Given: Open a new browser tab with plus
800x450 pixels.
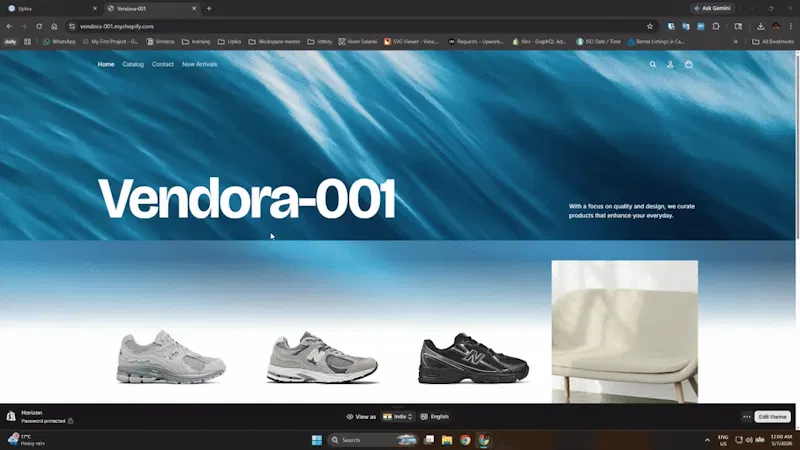Looking at the screenshot, I should click(209, 8).
